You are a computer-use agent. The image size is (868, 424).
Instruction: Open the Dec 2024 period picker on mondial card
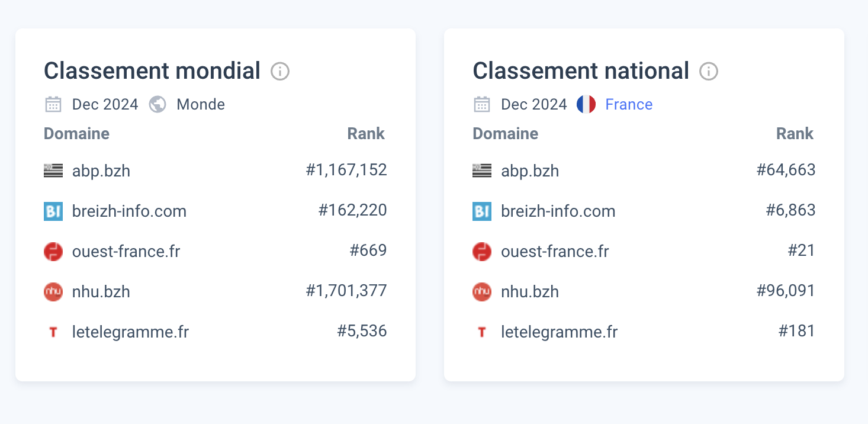[105, 104]
